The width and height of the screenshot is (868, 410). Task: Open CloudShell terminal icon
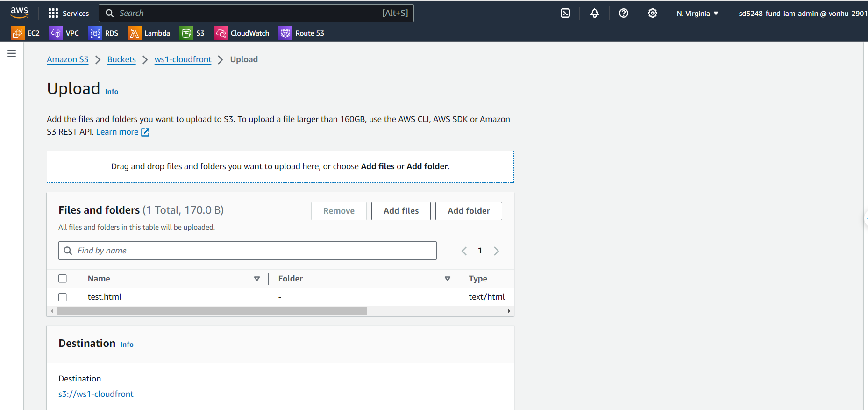click(x=565, y=13)
